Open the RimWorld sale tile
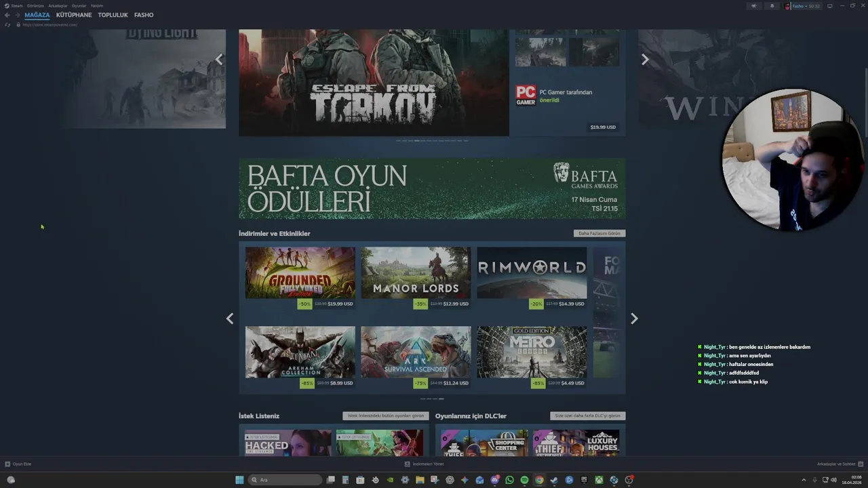Image resolution: width=868 pixels, height=488 pixels. click(532, 278)
